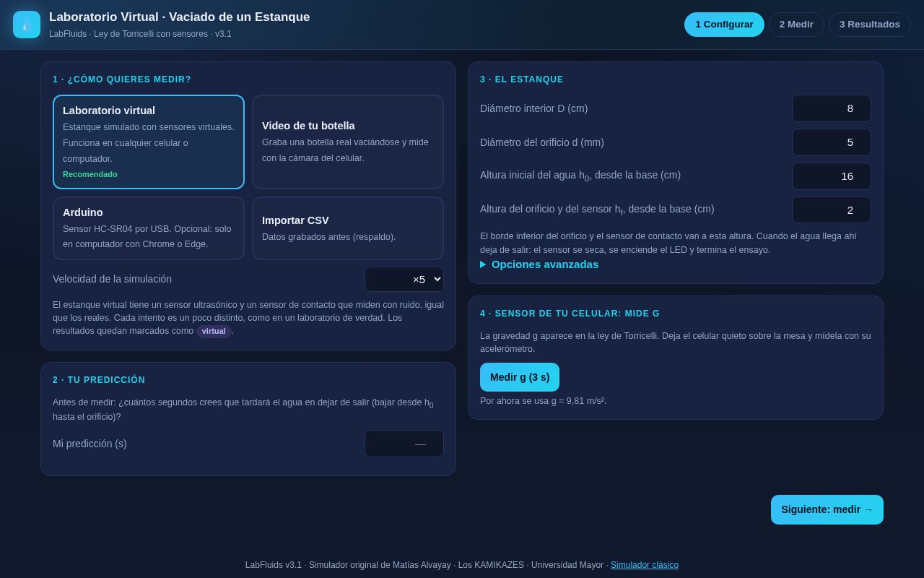Screen dimensions: 924x578
Task: Open the Simulador clásico link
Action: 645,565
